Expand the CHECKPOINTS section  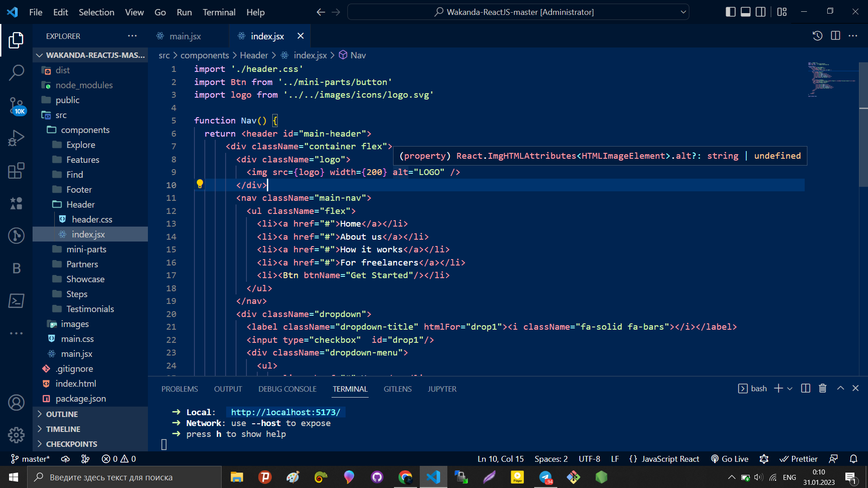tap(90, 444)
